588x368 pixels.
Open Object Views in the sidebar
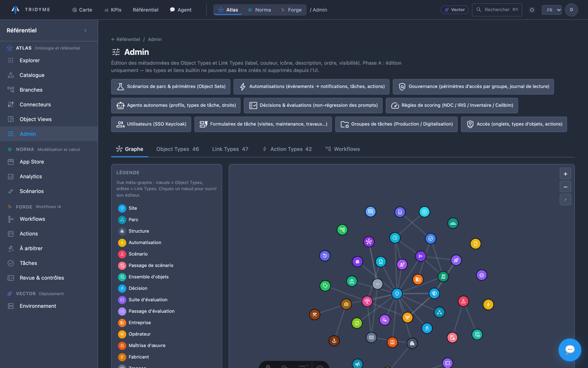[49, 119]
